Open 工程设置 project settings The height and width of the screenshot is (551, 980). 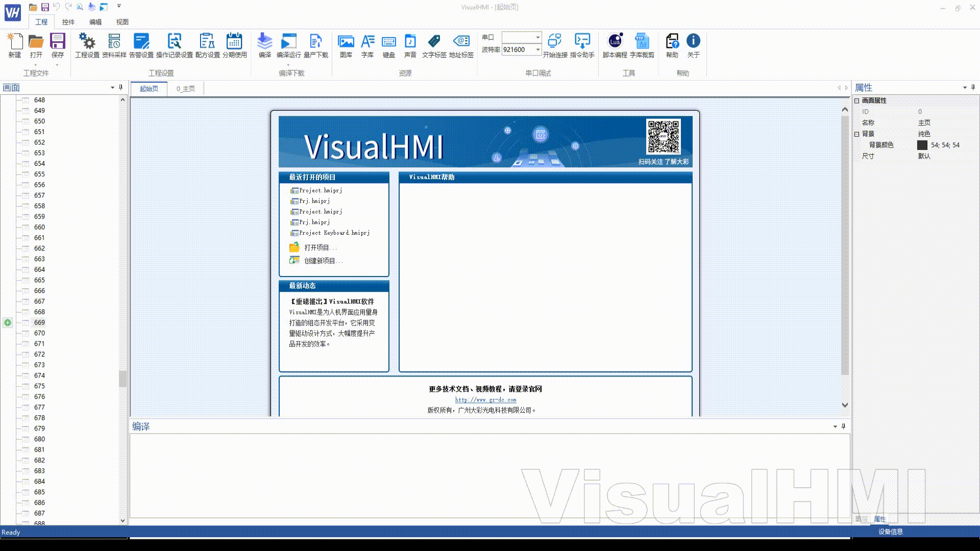[x=87, y=46]
